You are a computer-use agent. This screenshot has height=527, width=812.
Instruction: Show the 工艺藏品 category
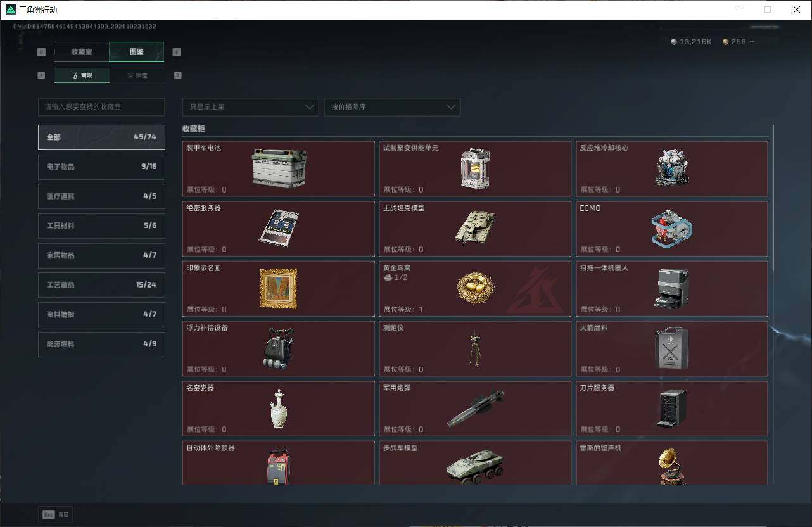[x=101, y=285]
